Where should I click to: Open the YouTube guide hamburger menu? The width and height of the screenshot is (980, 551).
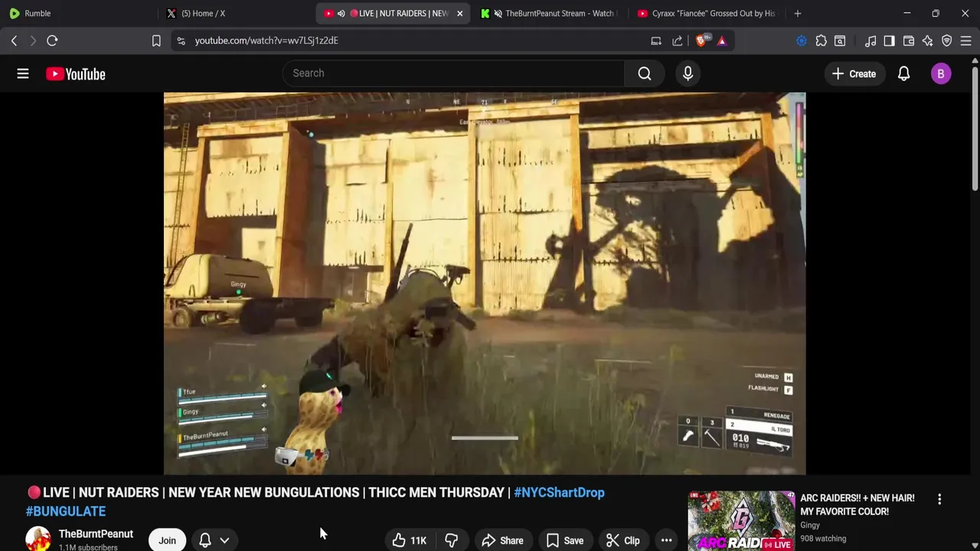click(x=23, y=73)
